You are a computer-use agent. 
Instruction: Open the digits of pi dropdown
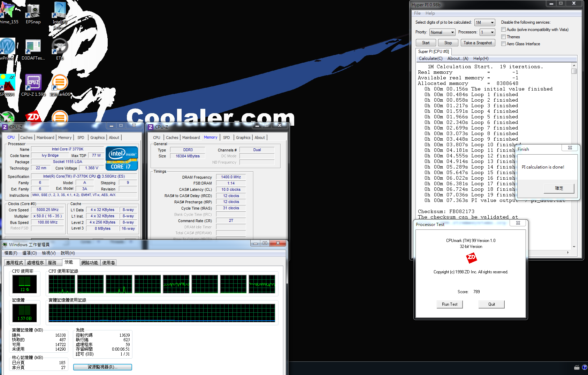pos(484,23)
